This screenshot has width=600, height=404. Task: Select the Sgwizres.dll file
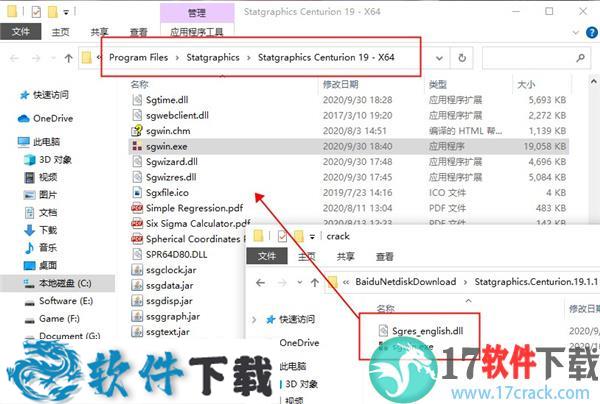click(x=171, y=177)
